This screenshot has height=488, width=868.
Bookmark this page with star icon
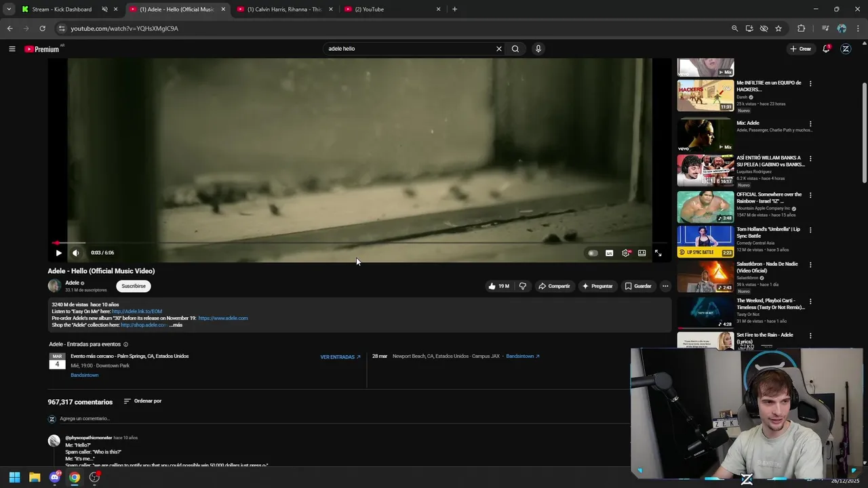point(778,28)
